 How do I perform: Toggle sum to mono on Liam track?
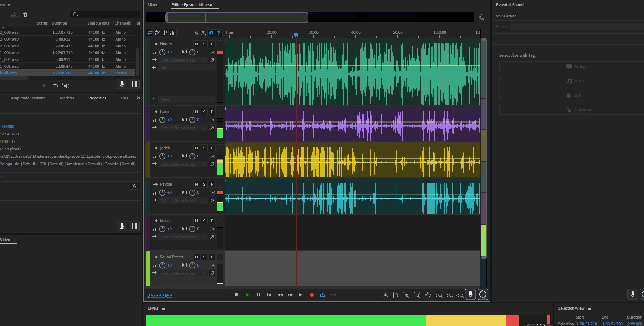coord(212,120)
